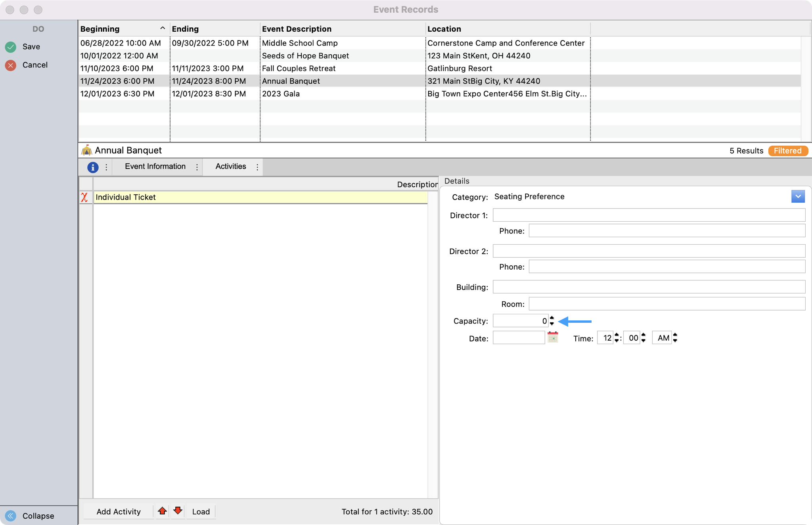Delete Individual Ticket with red X
812x525 pixels.
(84, 197)
